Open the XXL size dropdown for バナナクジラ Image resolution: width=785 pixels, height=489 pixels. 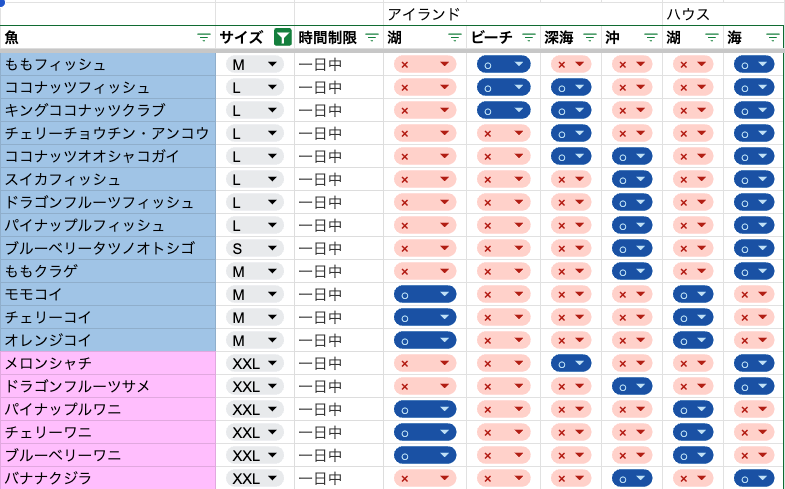255,478
